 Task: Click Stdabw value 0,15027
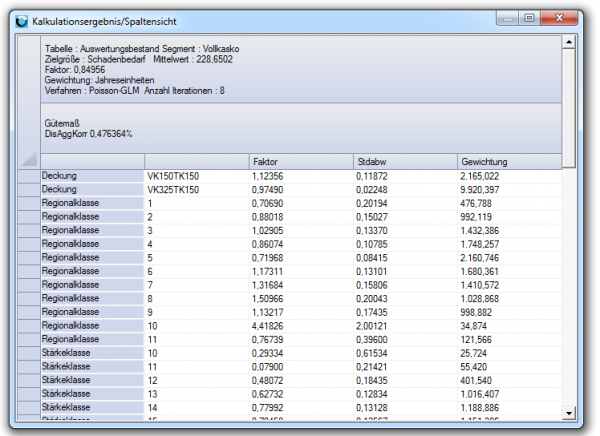372,217
